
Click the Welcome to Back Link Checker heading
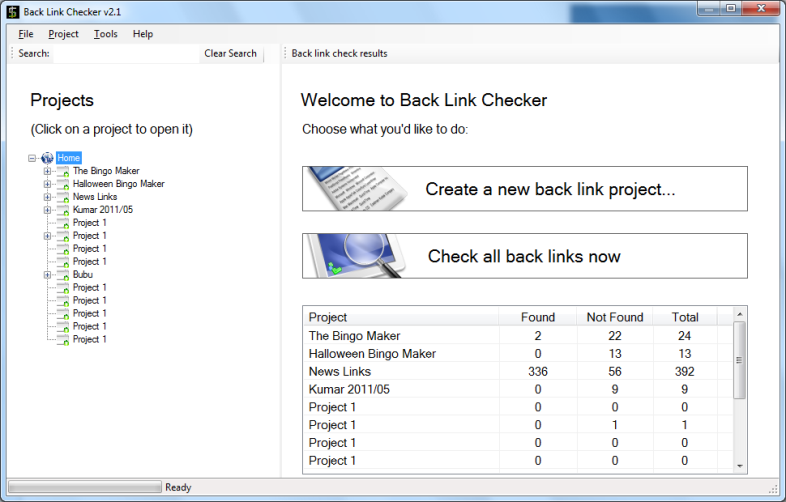(x=424, y=100)
